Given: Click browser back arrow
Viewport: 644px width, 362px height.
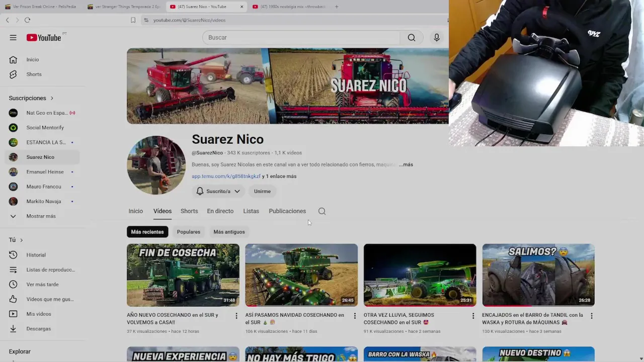Looking at the screenshot, I should click(x=8, y=20).
